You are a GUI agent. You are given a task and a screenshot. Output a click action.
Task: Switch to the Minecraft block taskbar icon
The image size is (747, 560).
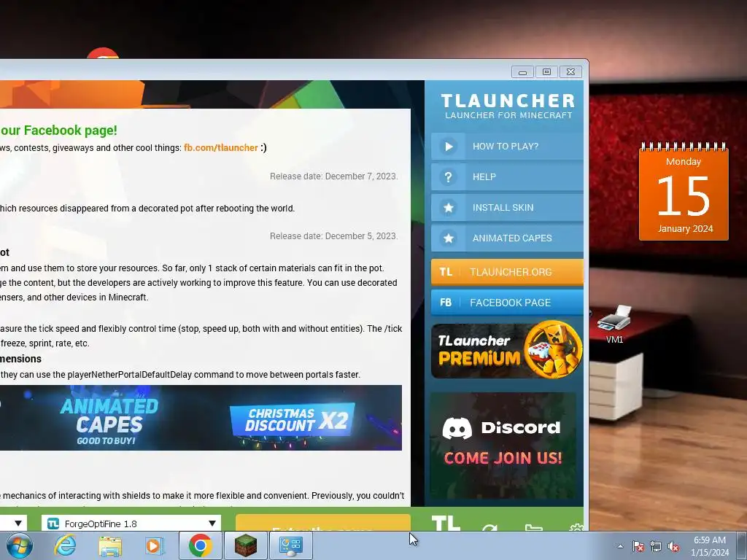point(246,545)
